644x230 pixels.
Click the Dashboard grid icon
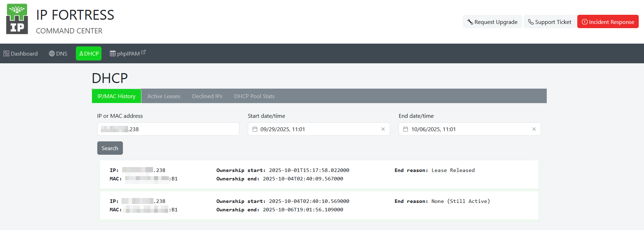pos(6,53)
